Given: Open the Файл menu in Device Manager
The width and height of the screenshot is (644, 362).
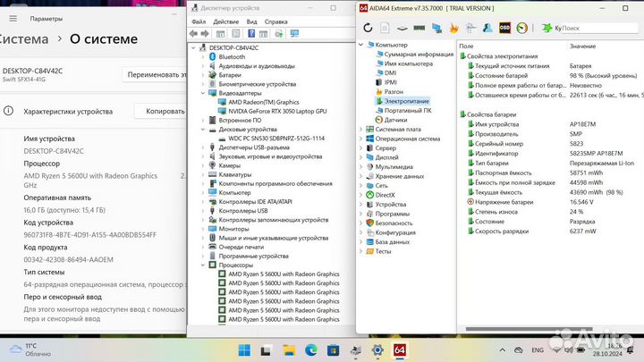Looking at the screenshot, I should pos(199,21).
